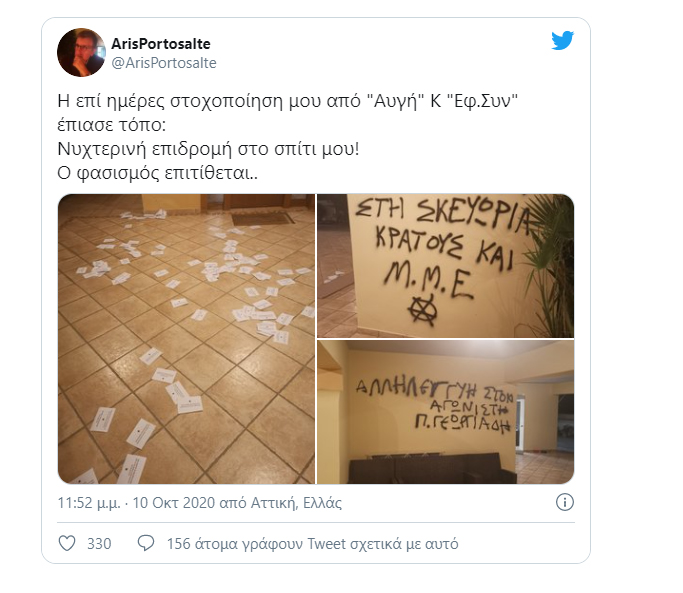
Task: Click the reply speech bubble icon
Action: tap(146, 543)
